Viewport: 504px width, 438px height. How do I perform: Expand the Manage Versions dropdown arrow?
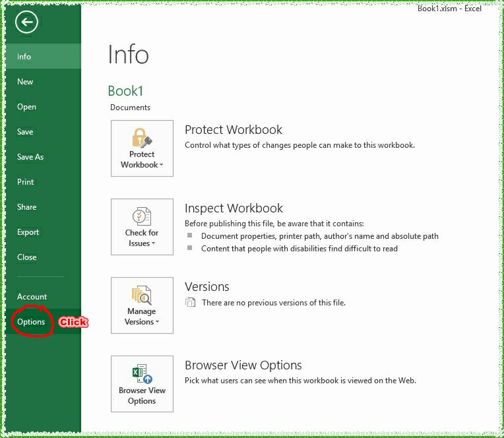pyautogui.click(x=158, y=322)
